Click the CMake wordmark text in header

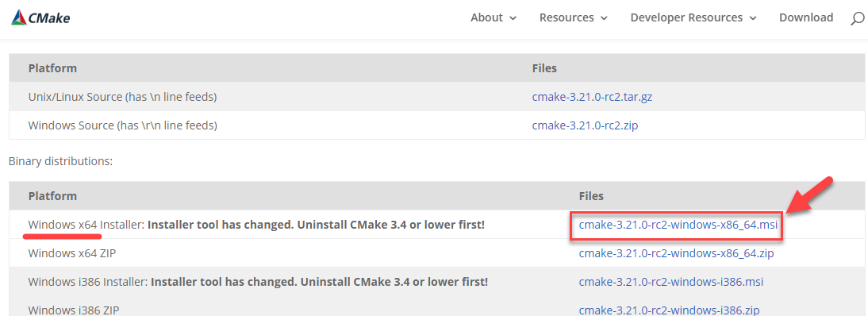49,17
